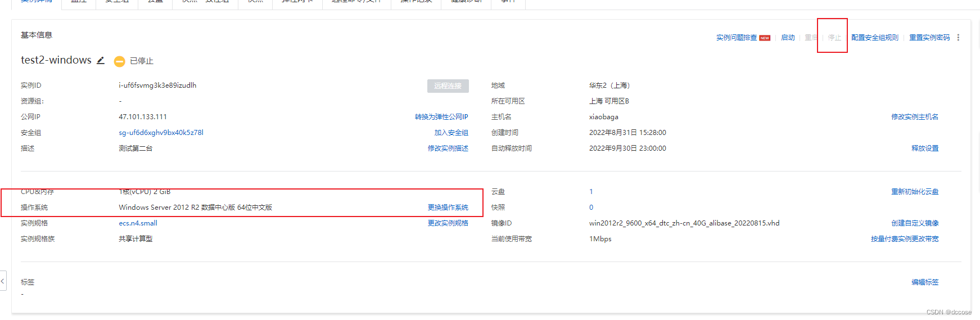This screenshot has width=980, height=320.
Task: Click the 已停止 status text
Action: point(141,61)
